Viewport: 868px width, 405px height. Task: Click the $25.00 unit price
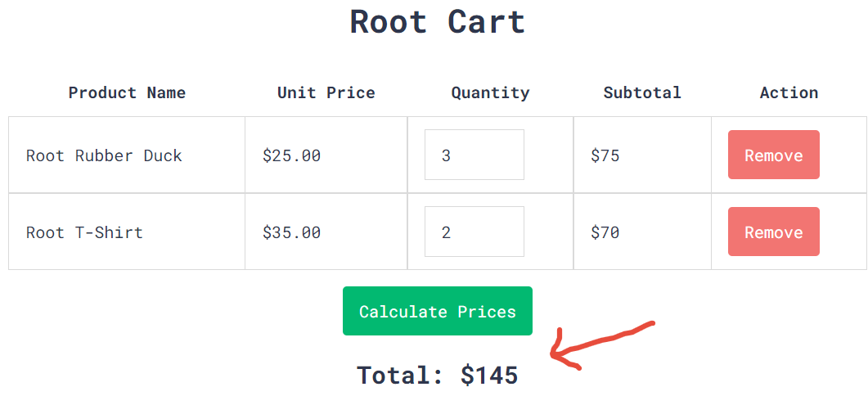pyautogui.click(x=291, y=155)
